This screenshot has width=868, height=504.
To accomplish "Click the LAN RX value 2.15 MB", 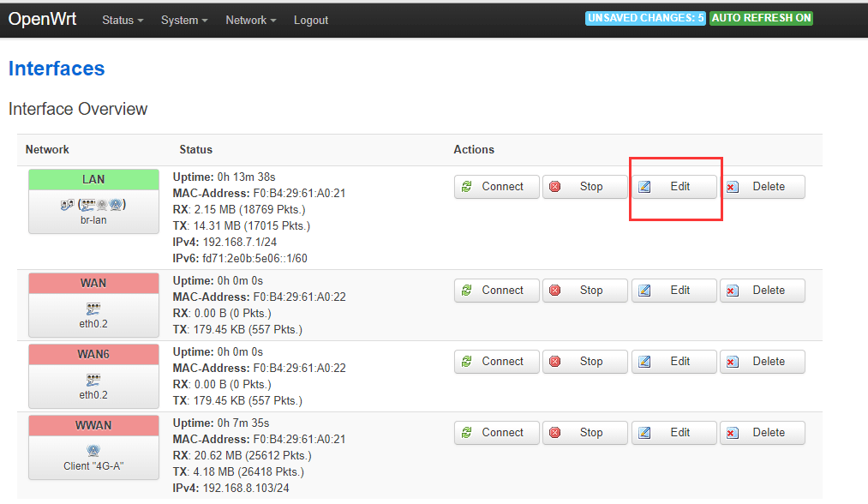I will point(215,209).
